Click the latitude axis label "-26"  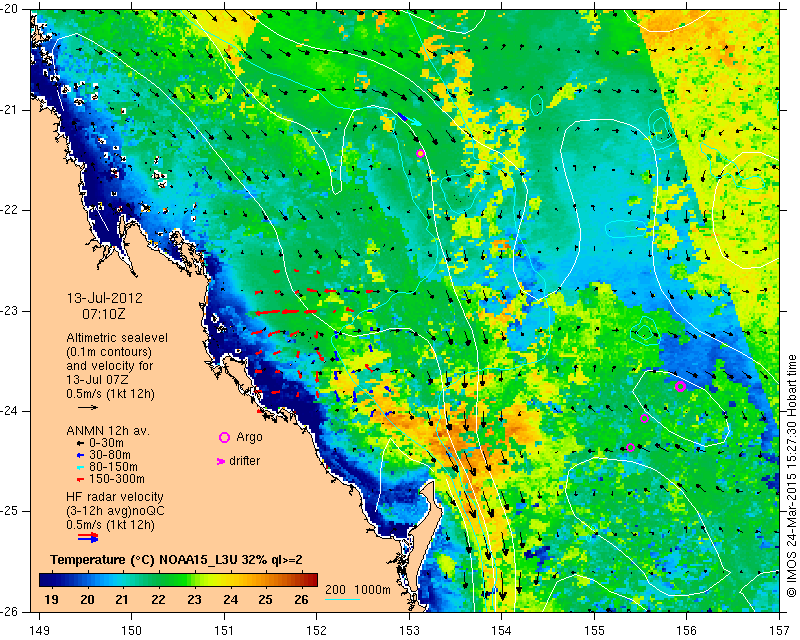10,612
